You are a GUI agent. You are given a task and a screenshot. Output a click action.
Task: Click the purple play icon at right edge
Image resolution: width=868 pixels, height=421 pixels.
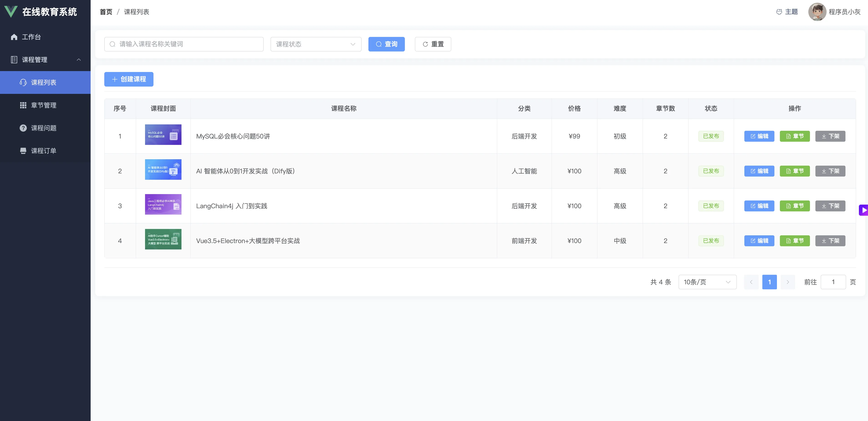coord(864,210)
